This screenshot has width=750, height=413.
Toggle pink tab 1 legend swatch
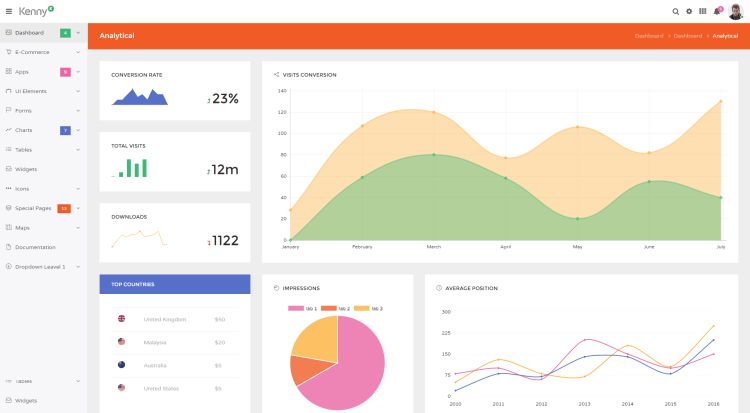(x=296, y=308)
